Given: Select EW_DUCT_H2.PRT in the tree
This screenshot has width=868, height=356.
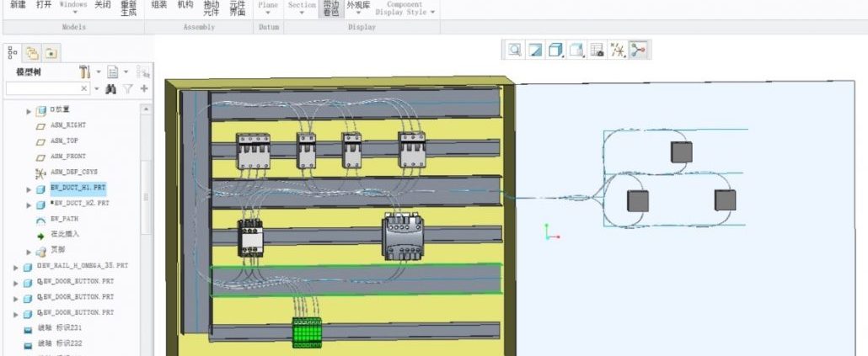Looking at the screenshot, I should tap(82, 204).
